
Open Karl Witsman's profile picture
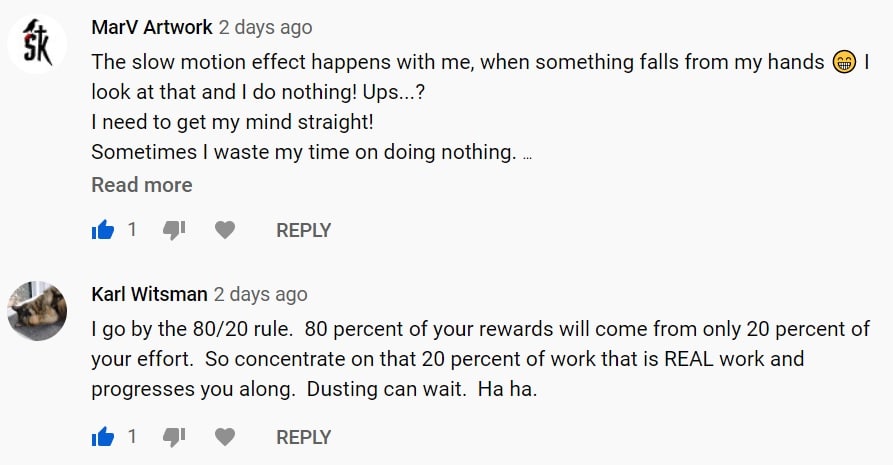click(x=37, y=311)
